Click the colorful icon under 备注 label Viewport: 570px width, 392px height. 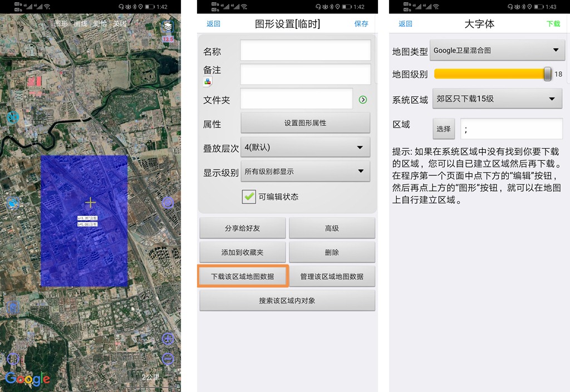coord(208,82)
